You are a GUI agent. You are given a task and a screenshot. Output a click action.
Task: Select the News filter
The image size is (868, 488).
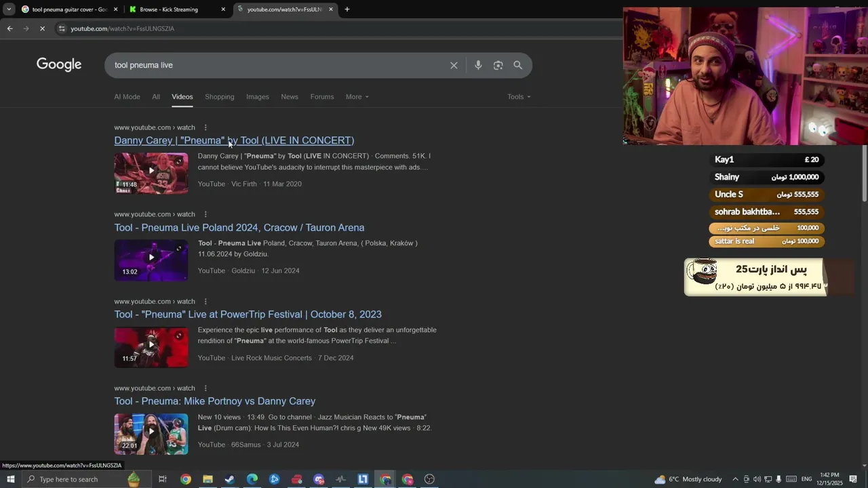(290, 97)
